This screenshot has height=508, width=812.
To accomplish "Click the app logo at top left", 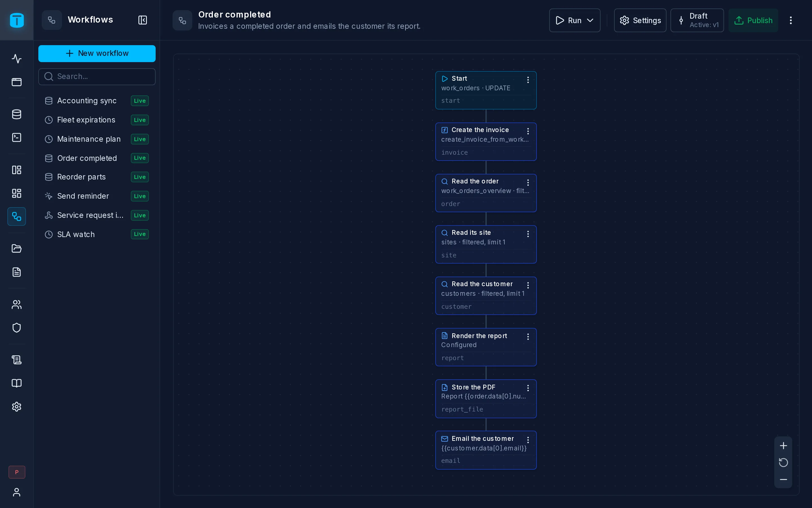I will 17,20.
